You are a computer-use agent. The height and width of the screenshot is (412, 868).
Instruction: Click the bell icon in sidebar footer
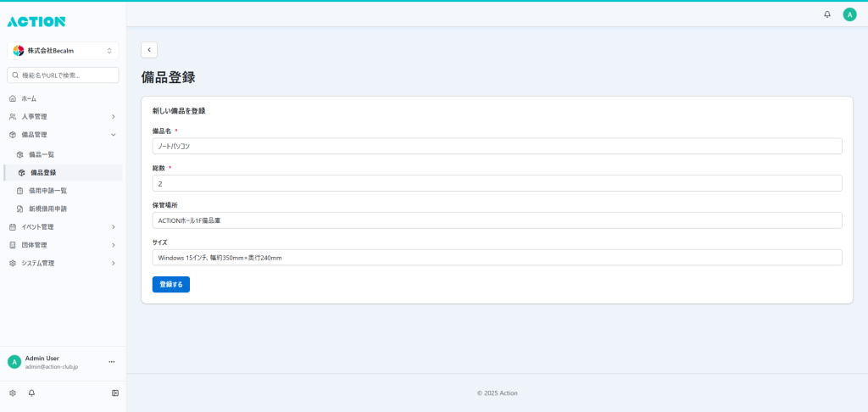coord(31,393)
